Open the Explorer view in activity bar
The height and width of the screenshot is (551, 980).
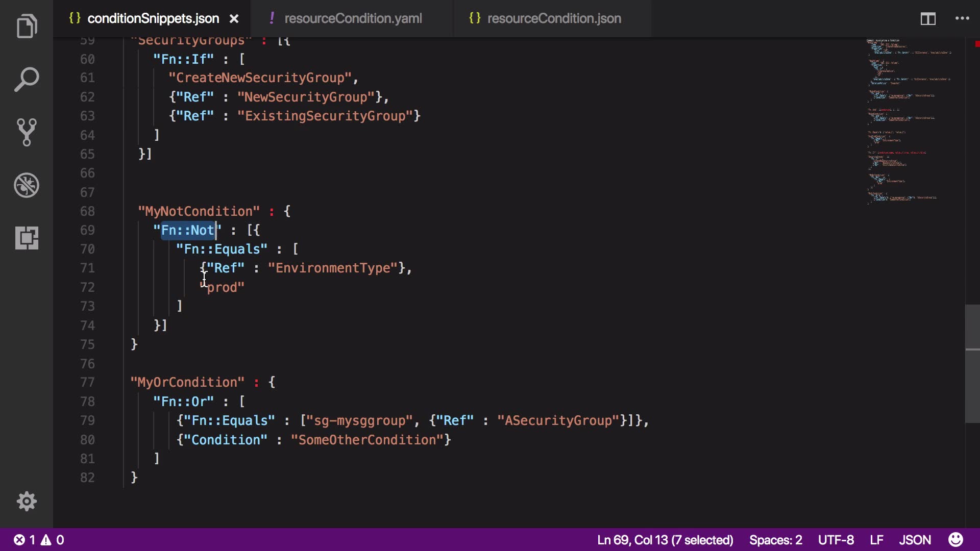pos(27,27)
